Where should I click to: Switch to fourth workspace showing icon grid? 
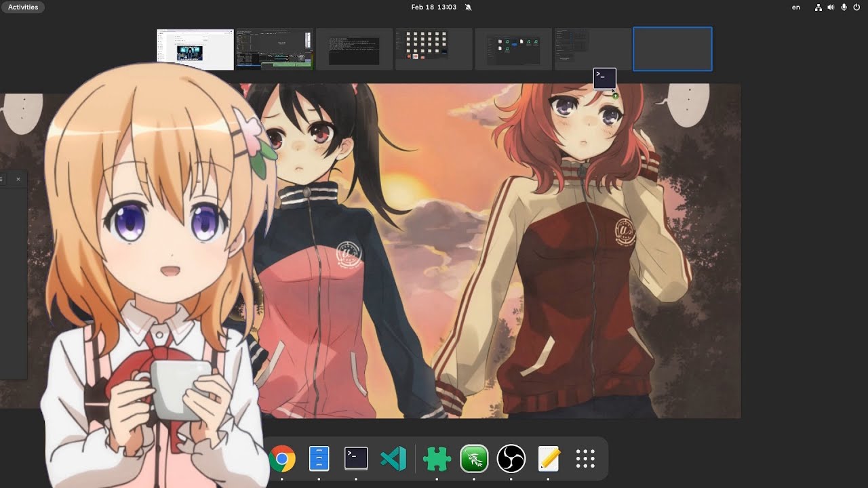(433, 49)
